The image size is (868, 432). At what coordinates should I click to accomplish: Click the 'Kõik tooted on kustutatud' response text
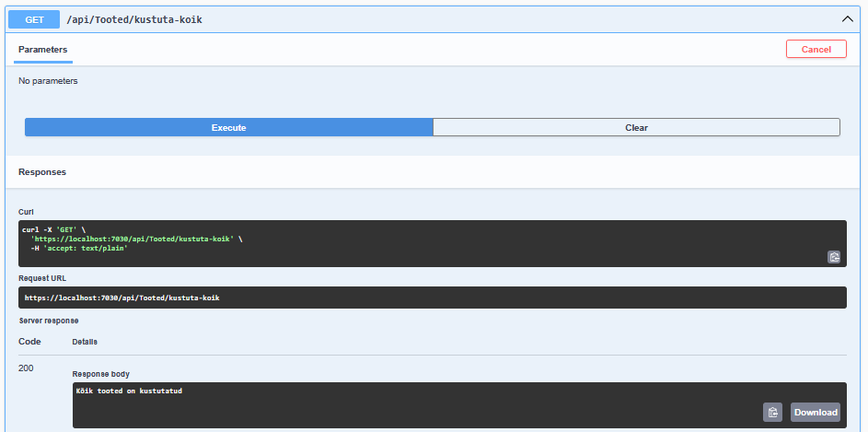[x=129, y=391]
